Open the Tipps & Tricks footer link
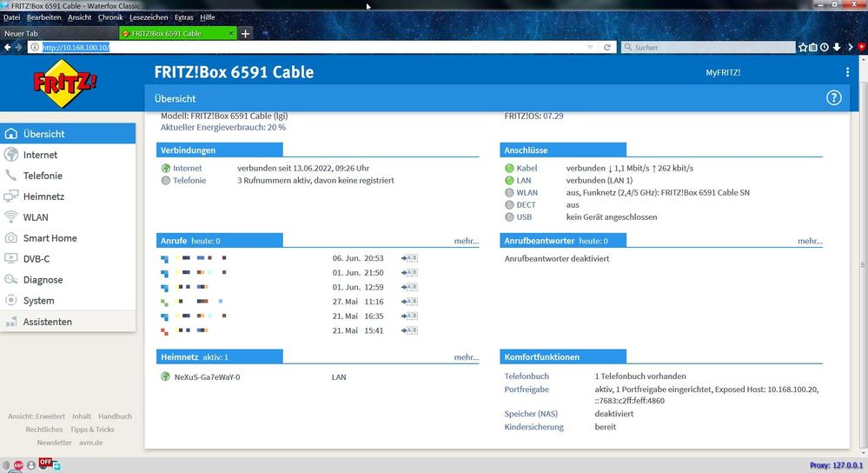 click(x=92, y=430)
